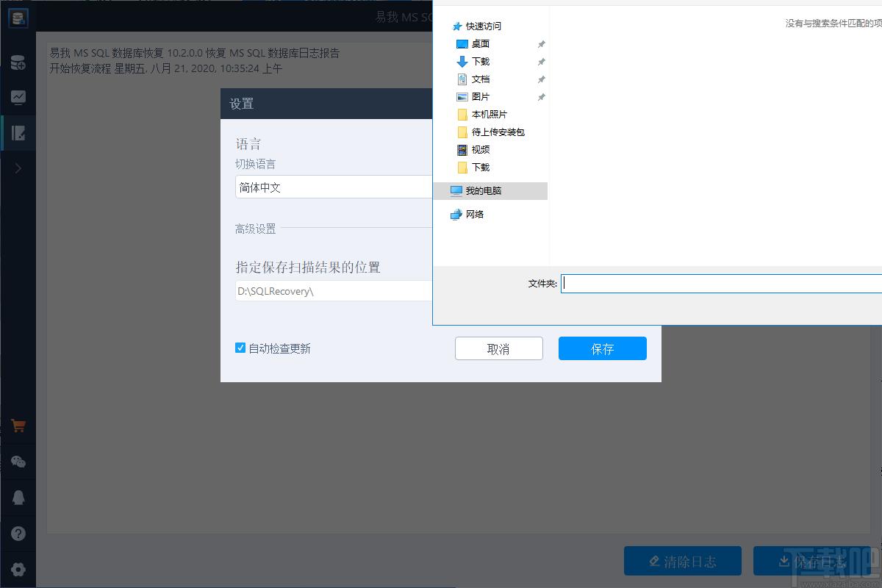Click the 取消 button in settings dialog

[499, 348]
